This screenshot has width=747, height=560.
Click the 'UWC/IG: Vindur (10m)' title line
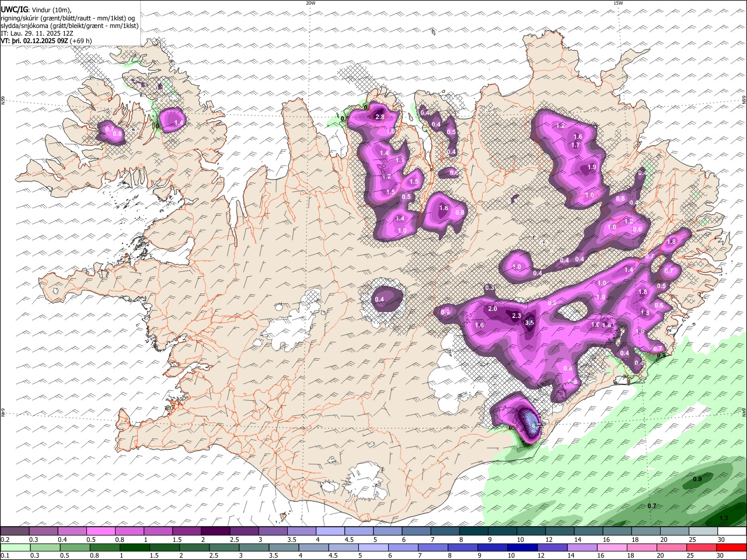36,9
